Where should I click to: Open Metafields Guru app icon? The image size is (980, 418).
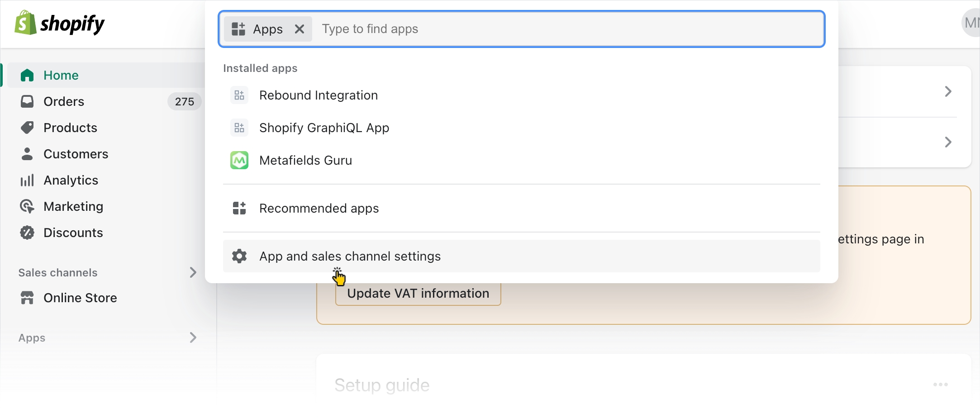[x=239, y=160]
